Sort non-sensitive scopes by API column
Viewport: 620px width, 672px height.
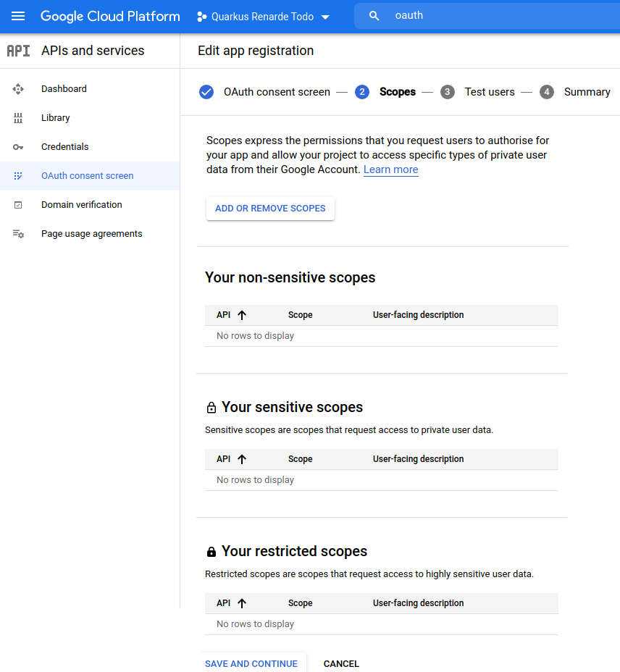pyautogui.click(x=230, y=315)
